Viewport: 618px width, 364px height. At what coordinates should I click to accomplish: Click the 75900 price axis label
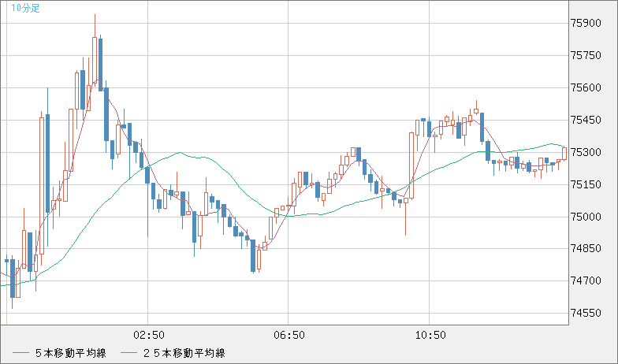pyautogui.click(x=586, y=24)
